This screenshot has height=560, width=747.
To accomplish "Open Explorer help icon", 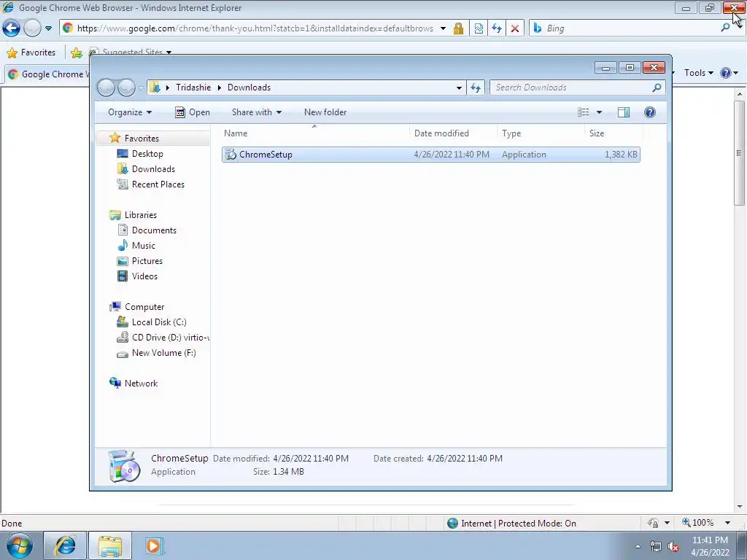I will [x=649, y=112].
